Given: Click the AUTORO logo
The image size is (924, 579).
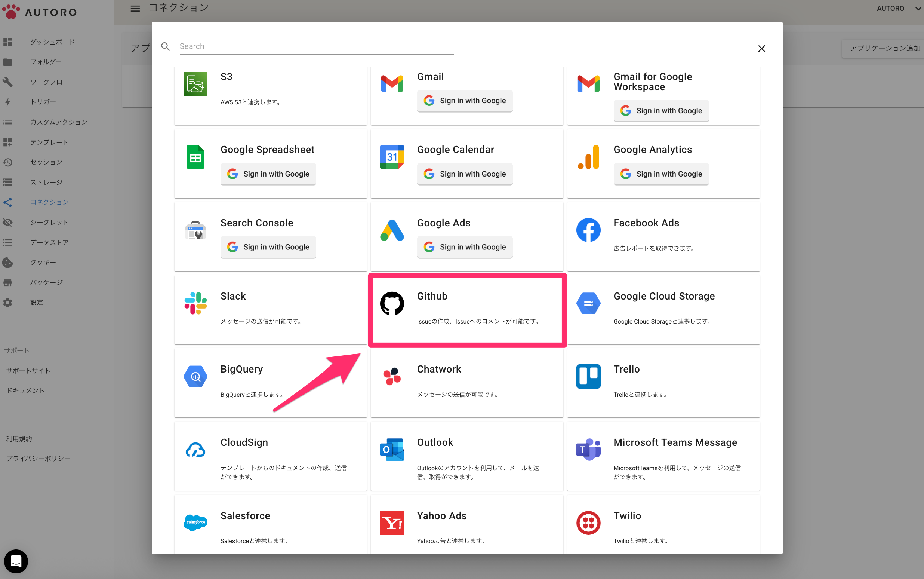Looking at the screenshot, I should [39, 12].
